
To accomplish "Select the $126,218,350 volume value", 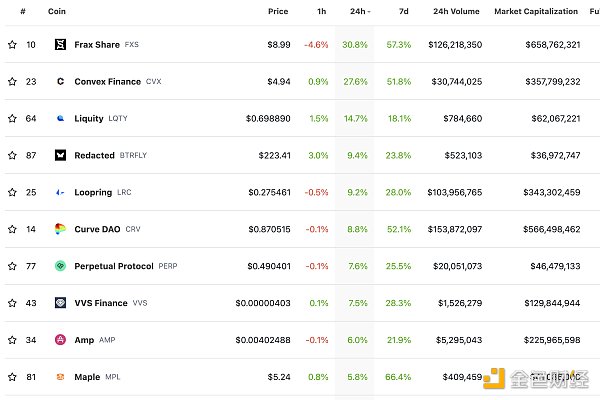I will (x=455, y=45).
